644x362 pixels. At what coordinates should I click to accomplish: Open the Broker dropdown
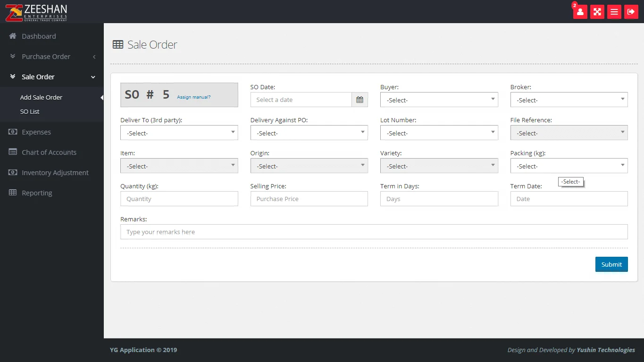click(569, 100)
